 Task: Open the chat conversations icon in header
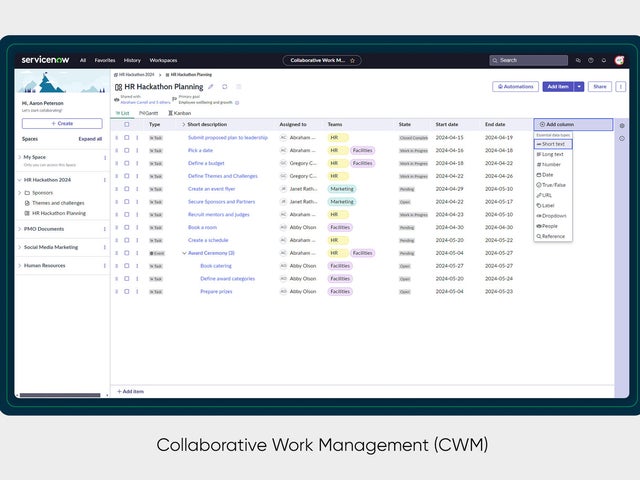coord(578,60)
